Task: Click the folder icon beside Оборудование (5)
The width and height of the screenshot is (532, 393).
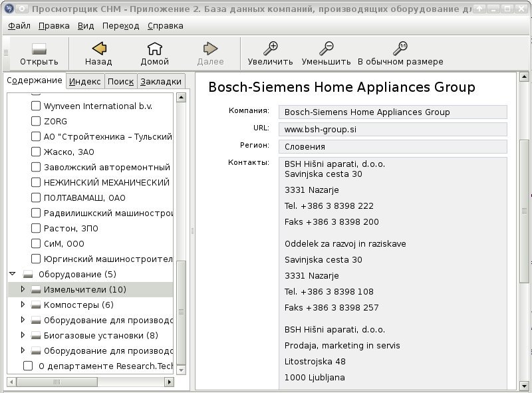Action: pyautogui.click(x=28, y=274)
